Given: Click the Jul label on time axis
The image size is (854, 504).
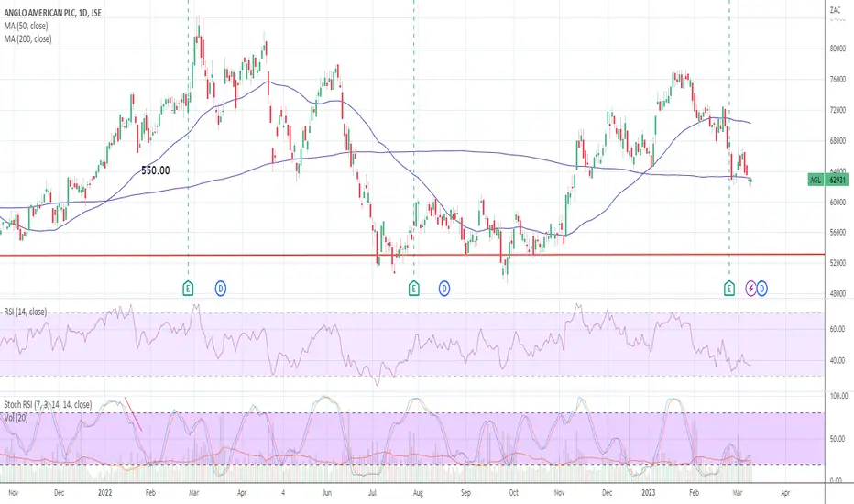Looking at the screenshot, I should pyautogui.click(x=373, y=493).
